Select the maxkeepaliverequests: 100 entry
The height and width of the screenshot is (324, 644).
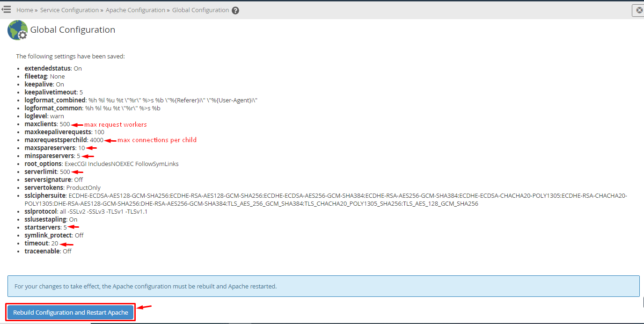click(65, 132)
